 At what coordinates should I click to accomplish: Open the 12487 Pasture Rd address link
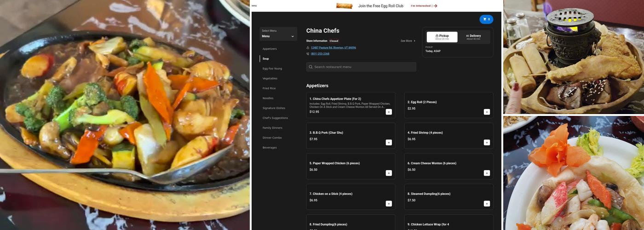(333, 48)
